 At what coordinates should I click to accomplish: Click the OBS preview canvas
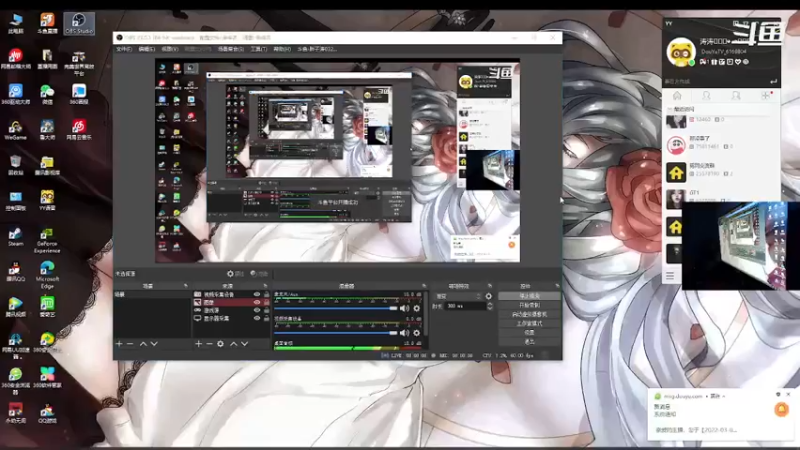(x=338, y=161)
